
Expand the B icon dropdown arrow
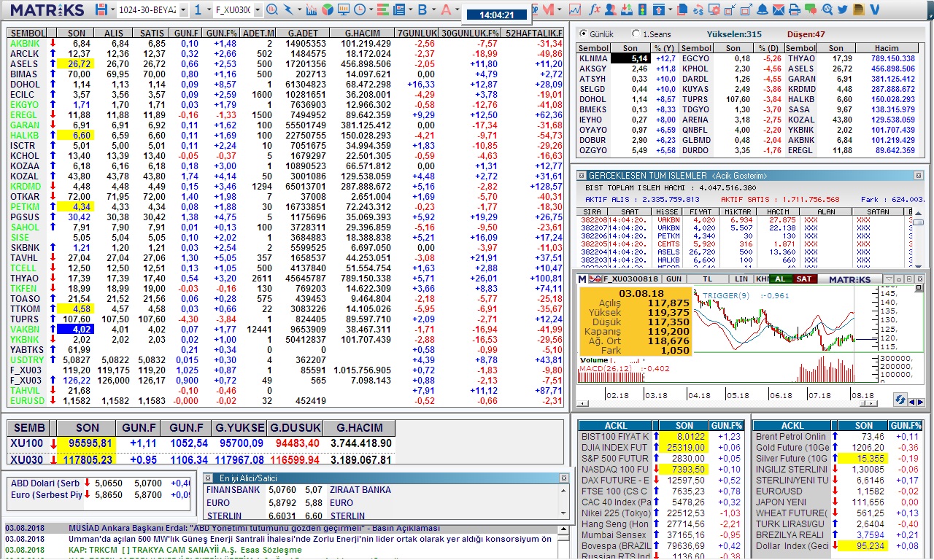point(433,9)
